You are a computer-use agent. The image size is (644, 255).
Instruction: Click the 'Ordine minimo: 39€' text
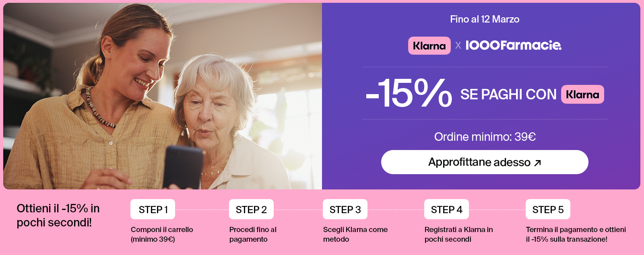point(485,137)
